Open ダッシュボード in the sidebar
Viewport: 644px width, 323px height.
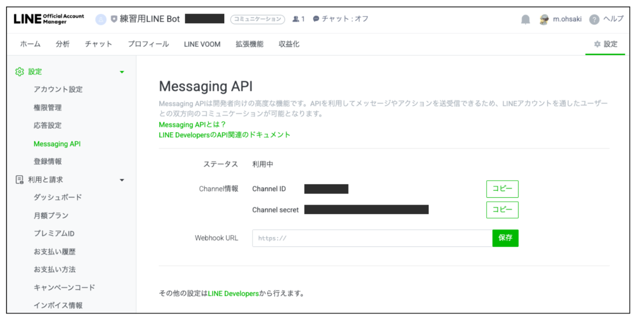pos(58,197)
